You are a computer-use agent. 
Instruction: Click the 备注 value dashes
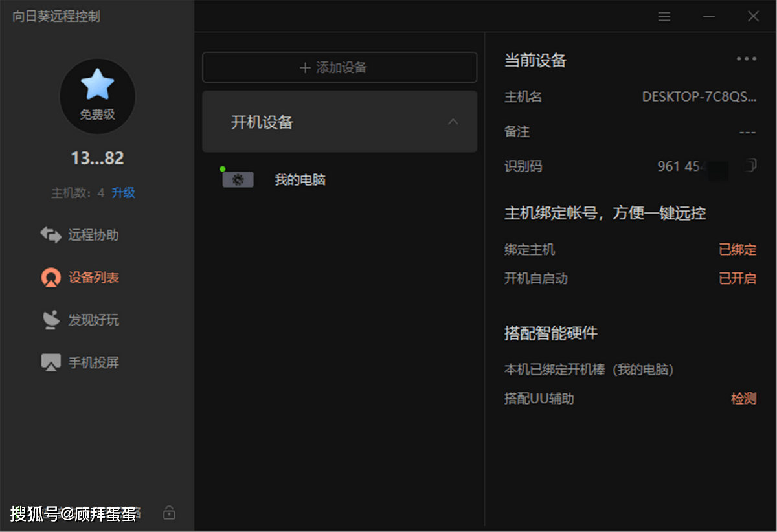(x=748, y=132)
